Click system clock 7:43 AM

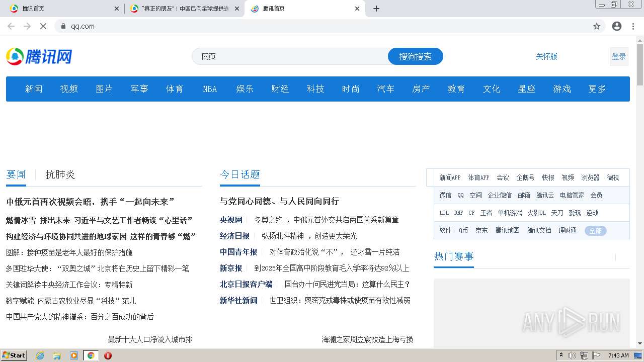click(618, 355)
